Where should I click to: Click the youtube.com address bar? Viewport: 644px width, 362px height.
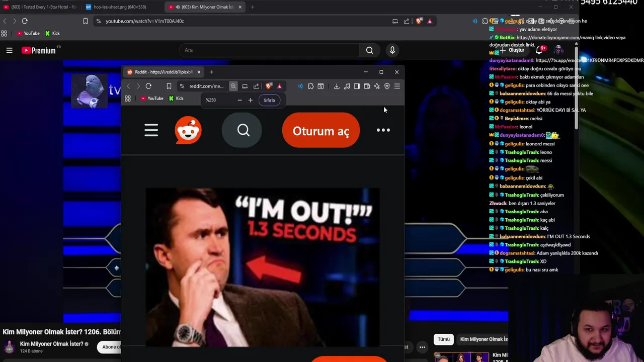242,21
